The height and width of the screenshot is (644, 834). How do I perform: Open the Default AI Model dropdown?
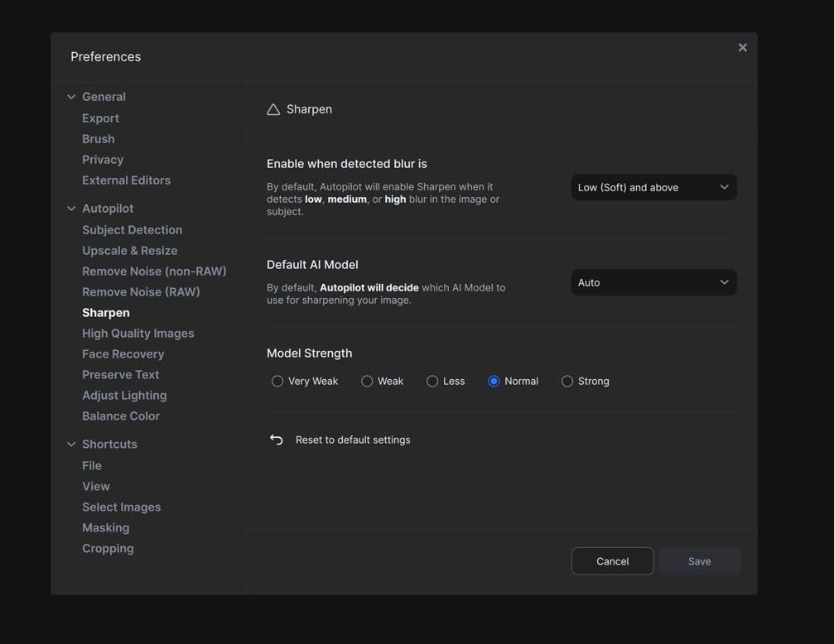coord(653,282)
